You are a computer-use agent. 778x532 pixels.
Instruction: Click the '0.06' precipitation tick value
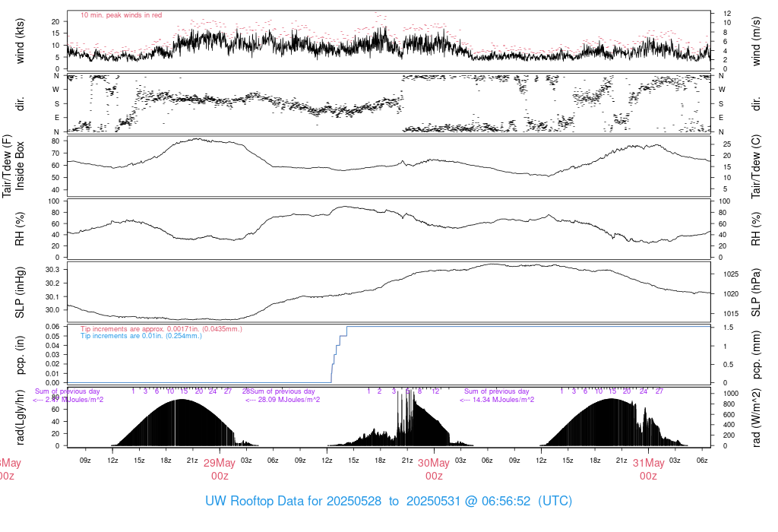tap(52, 327)
